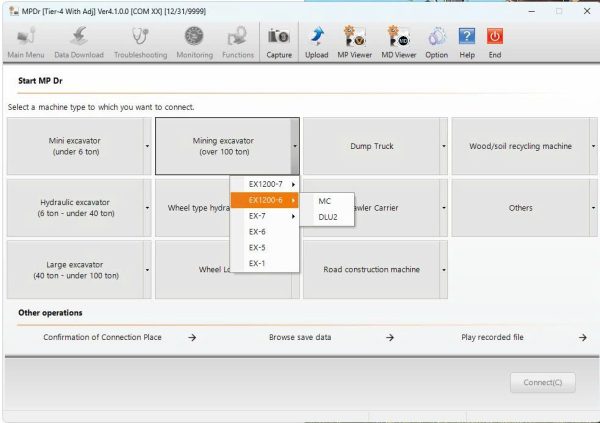Viewport: 600px width, 423px height.
Task: Click arrow beside Confirmation of Connection Place
Action: coord(192,337)
